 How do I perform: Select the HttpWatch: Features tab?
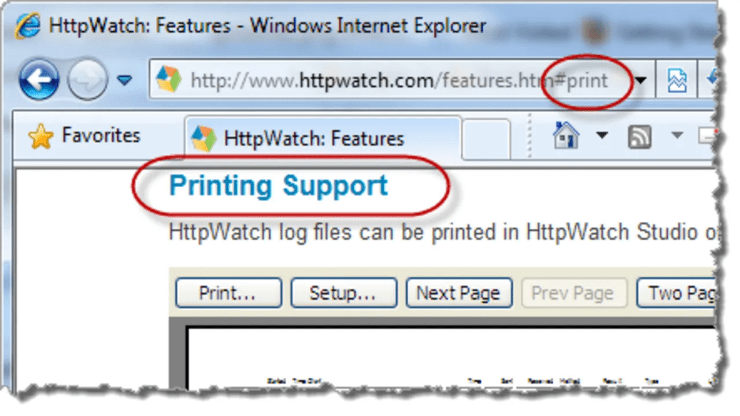[x=323, y=139]
